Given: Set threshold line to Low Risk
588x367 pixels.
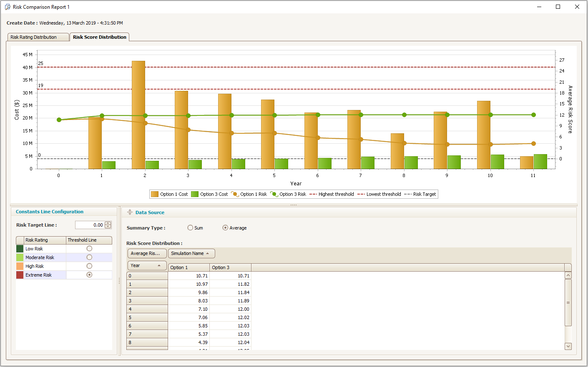Looking at the screenshot, I should [89, 249].
